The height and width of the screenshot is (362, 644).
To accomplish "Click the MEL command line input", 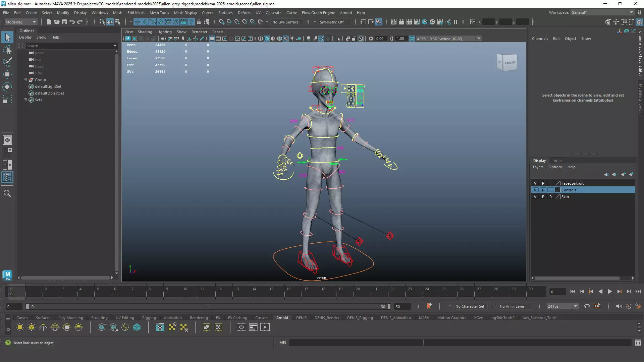I will coord(356,343).
